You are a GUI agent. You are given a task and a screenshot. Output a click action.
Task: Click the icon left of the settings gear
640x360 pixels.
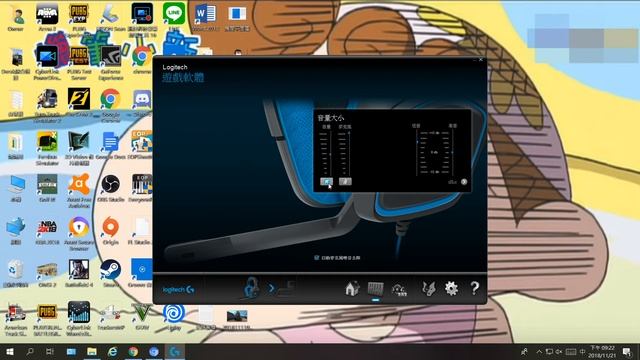pos(429,289)
